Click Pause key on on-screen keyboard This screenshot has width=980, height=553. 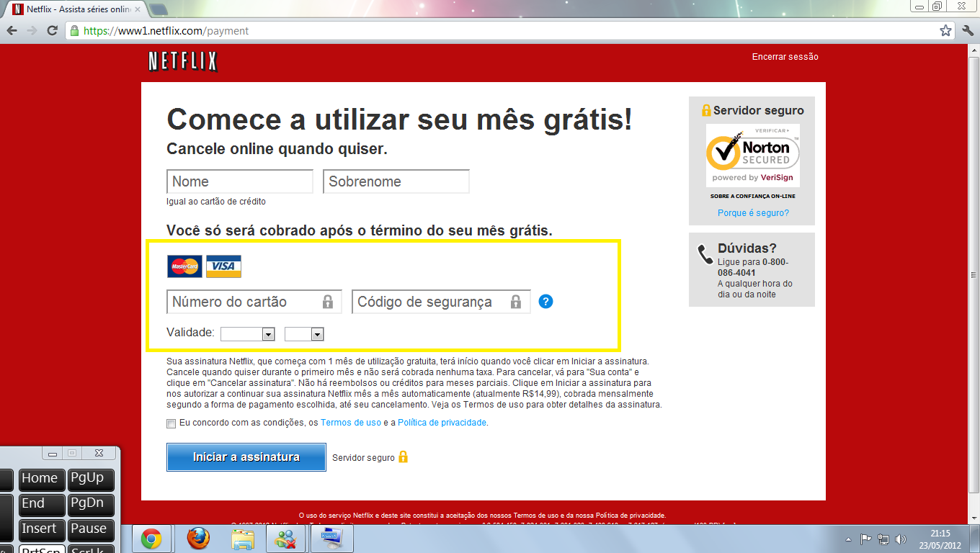pyautogui.click(x=91, y=530)
